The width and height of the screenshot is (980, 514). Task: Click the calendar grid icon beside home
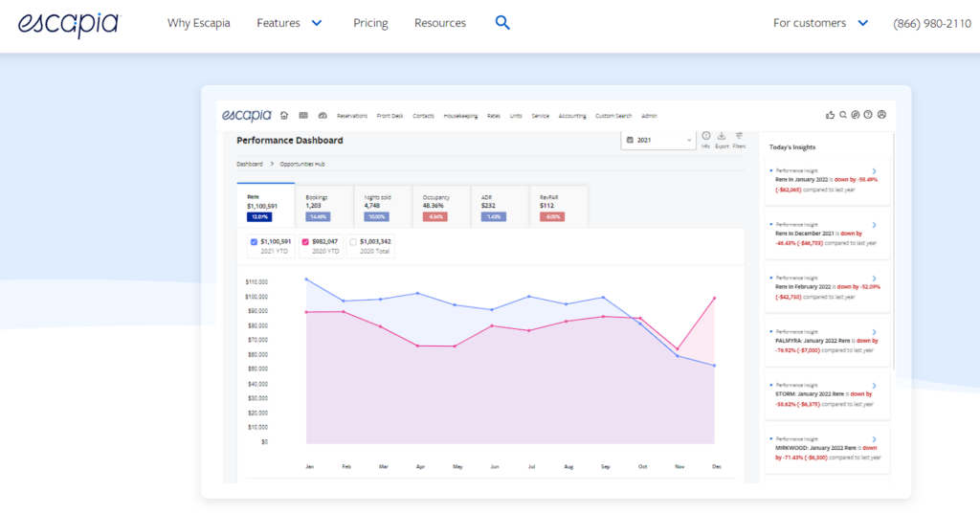pyautogui.click(x=303, y=116)
